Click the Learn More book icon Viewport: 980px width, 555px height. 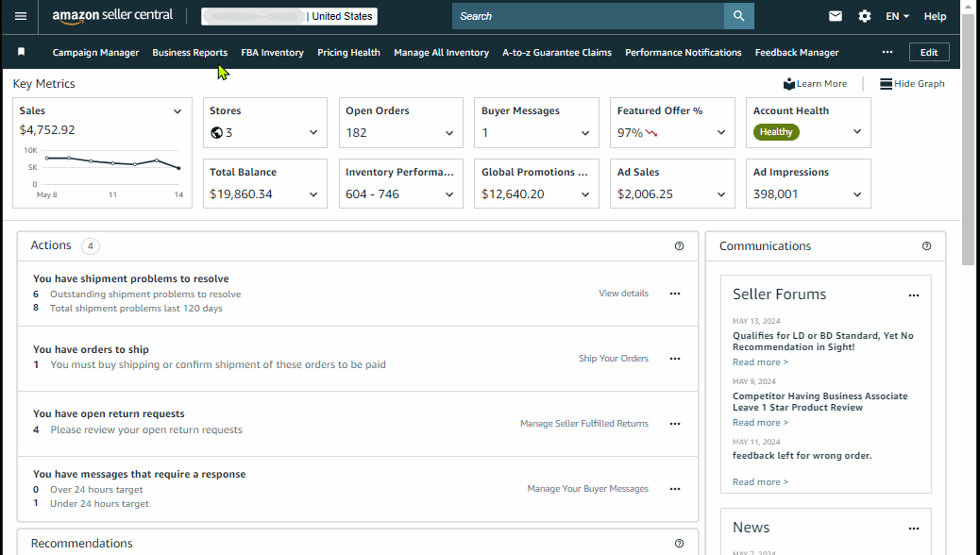click(x=788, y=84)
